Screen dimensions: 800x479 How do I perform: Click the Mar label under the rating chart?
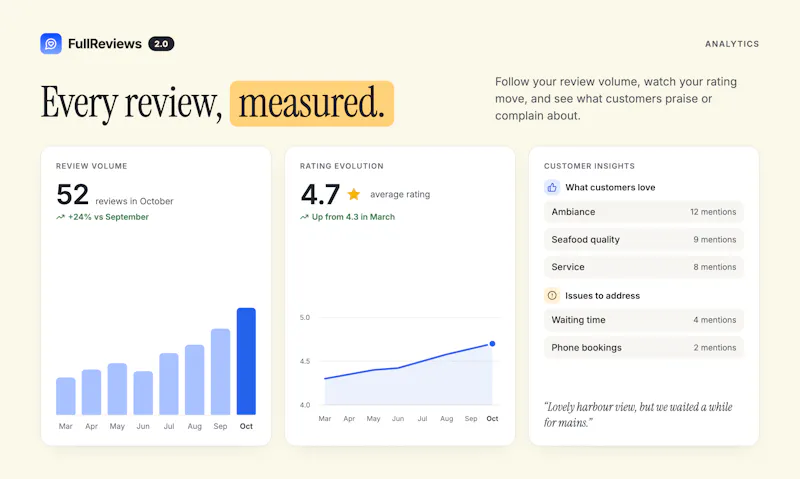pos(325,418)
